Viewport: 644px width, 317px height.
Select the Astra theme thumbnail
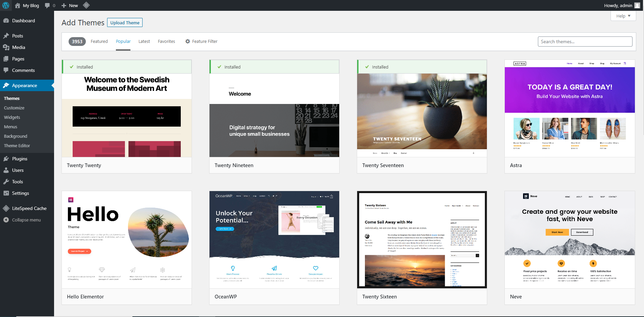(569, 108)
